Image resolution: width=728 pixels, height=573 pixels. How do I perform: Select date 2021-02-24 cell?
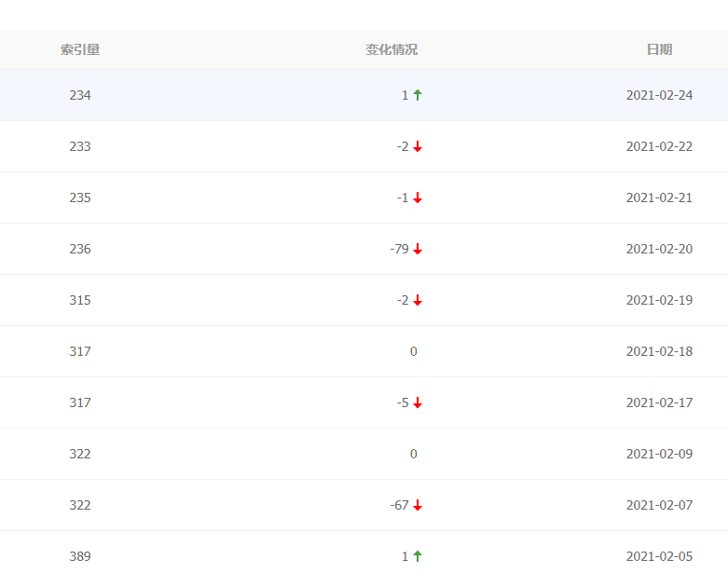(x=659, y=95)
